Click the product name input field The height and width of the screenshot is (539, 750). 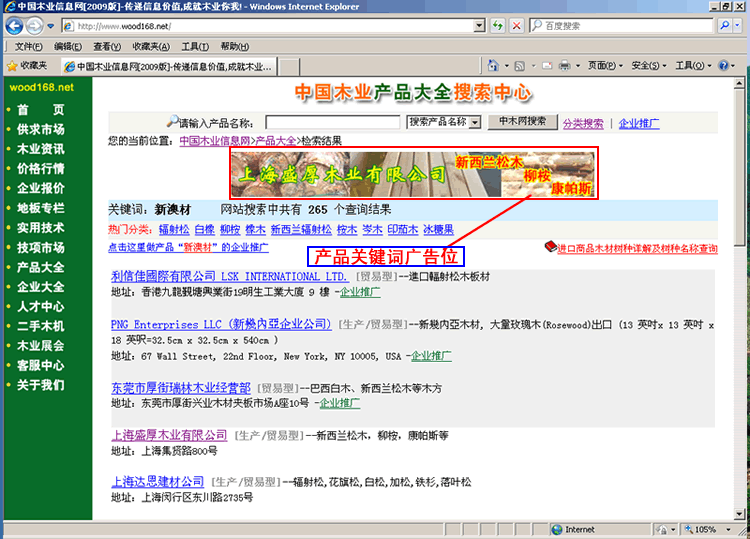point(332,122)
